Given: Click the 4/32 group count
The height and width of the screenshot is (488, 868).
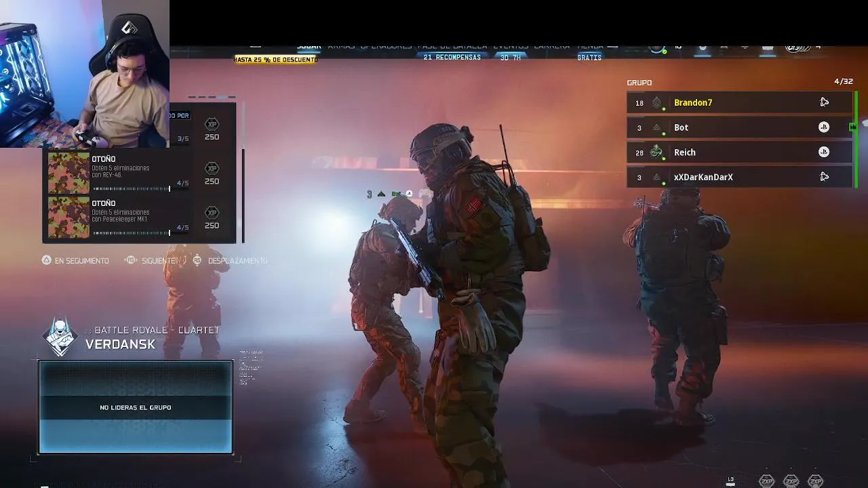Looking at the screenshot, I should coord(844,81).
